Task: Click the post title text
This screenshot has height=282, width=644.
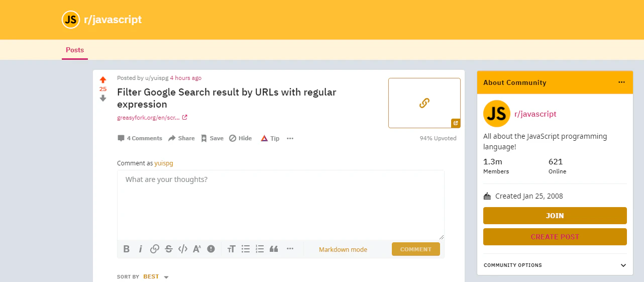Action: (227, 98)
